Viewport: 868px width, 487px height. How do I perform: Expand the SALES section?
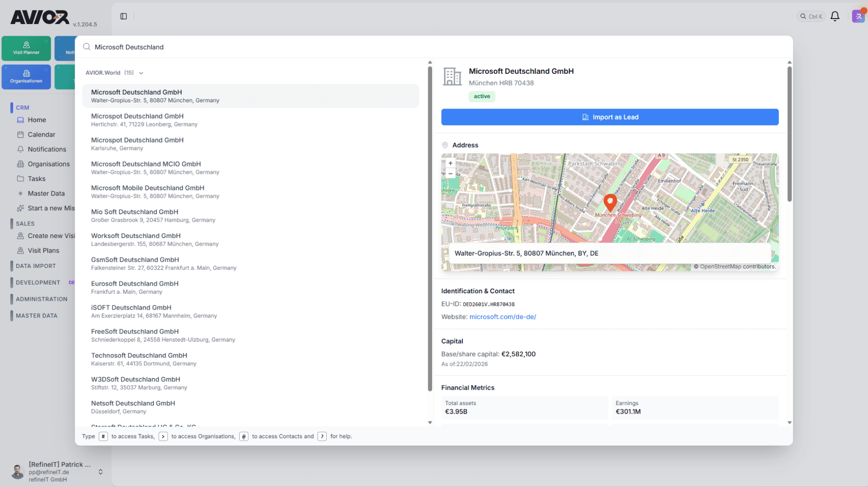(x=25, y=224)
